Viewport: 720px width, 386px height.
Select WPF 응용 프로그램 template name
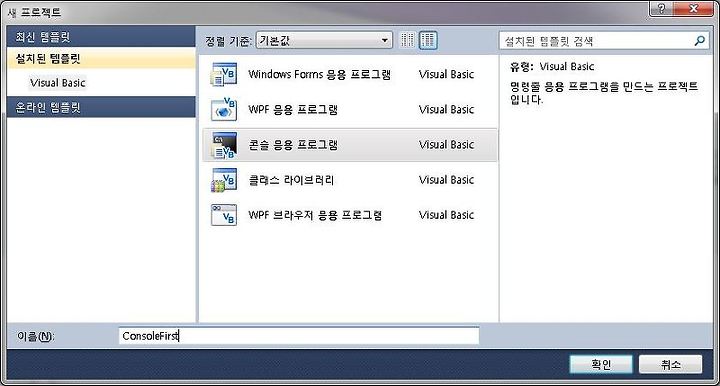tap(292, 110)
